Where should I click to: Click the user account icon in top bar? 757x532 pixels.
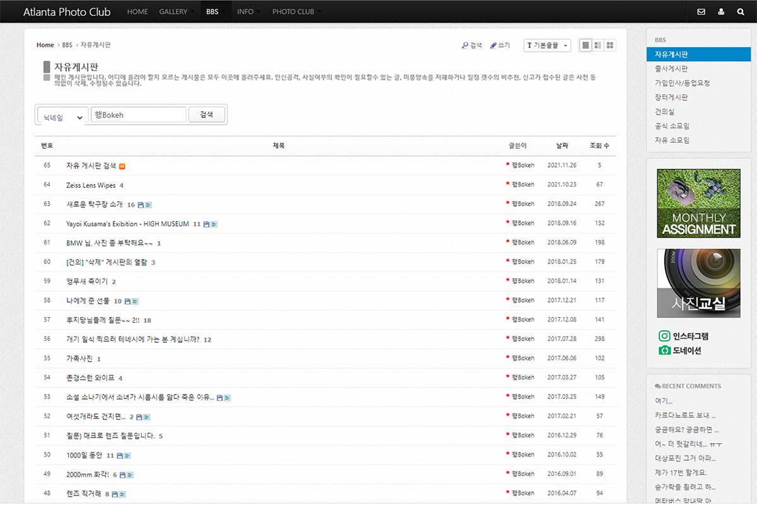[721, 11]
